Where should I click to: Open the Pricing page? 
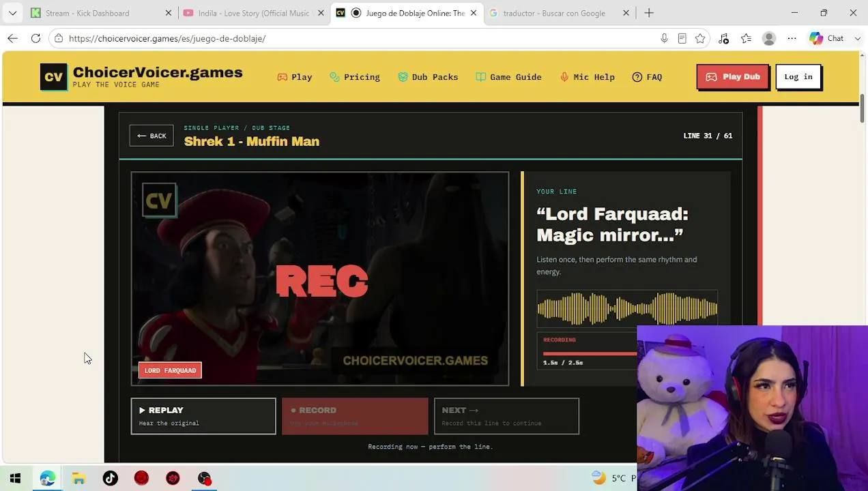[x=355, y=77]
